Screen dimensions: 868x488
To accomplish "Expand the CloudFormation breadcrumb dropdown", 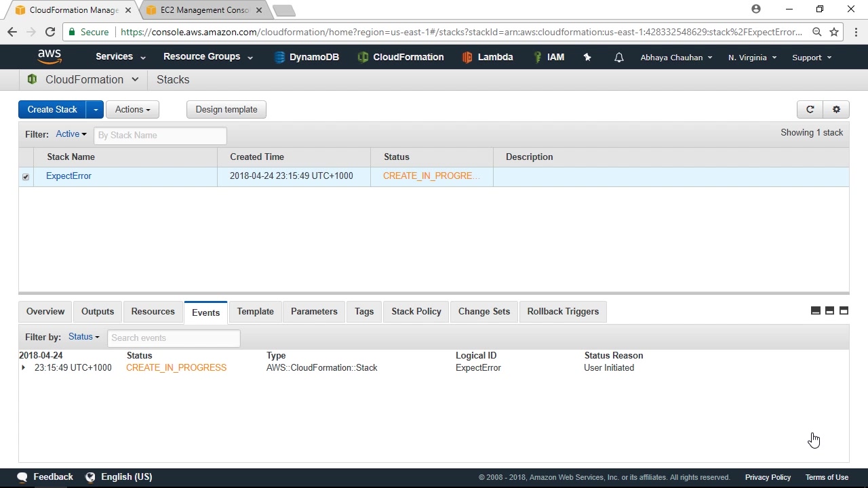I will tap(135, 79).
